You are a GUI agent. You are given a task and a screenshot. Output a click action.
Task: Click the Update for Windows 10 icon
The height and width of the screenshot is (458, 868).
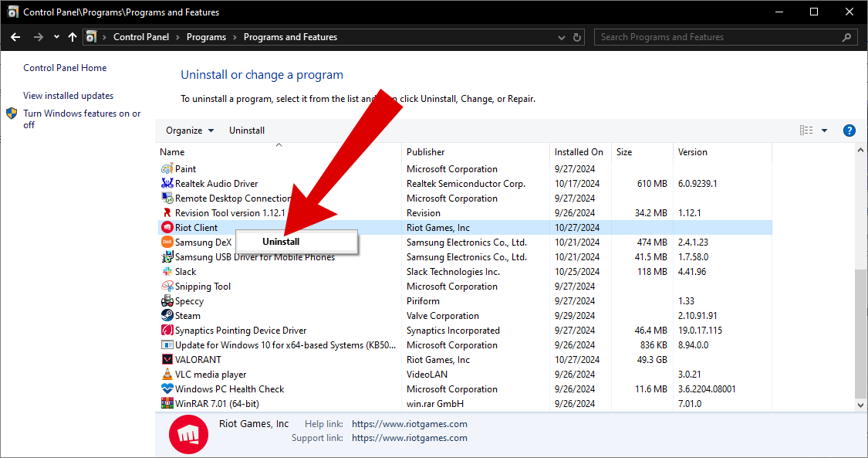(167, 345)
